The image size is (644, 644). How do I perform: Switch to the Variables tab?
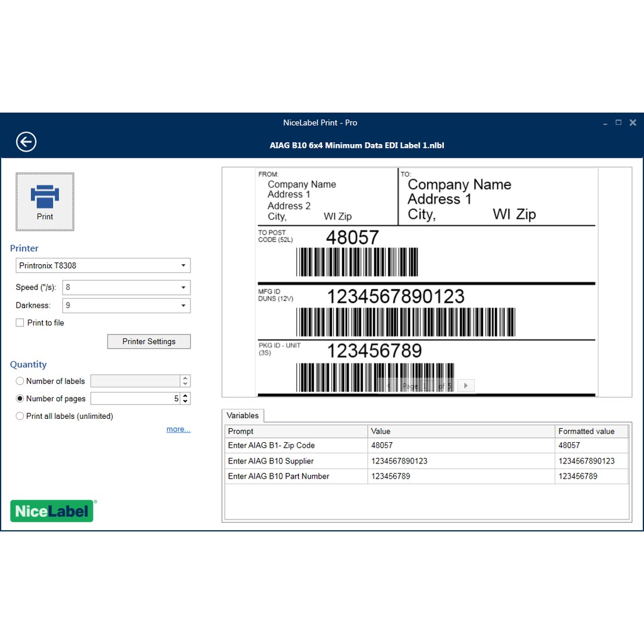(x=243, y=416)
